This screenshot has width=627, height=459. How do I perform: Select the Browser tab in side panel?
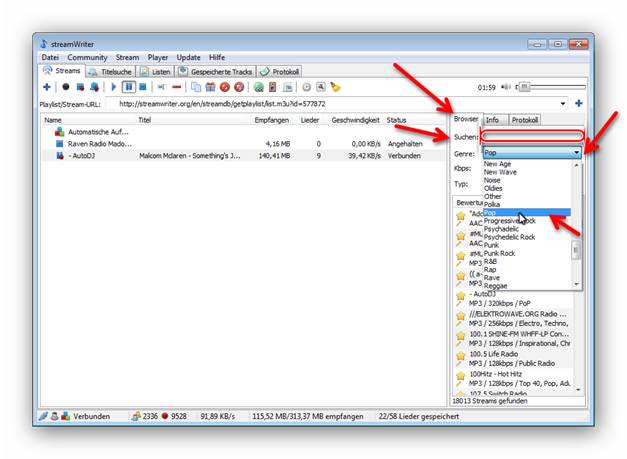point(466,119)
